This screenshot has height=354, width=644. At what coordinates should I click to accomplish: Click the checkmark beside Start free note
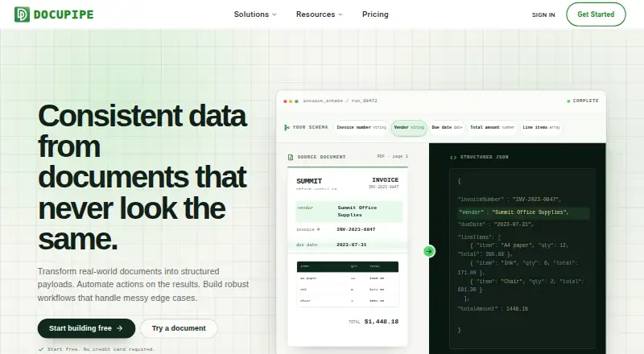41,349
